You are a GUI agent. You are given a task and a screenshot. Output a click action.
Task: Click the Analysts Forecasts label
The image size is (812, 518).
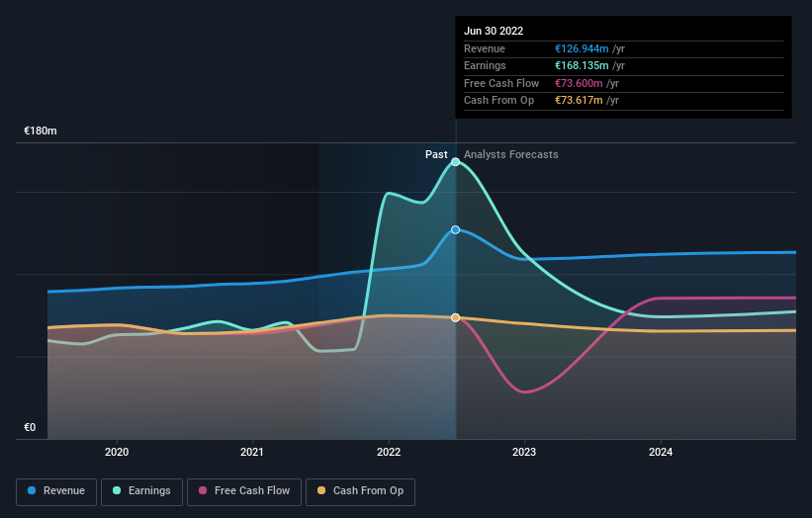click(x=510, y=154)
